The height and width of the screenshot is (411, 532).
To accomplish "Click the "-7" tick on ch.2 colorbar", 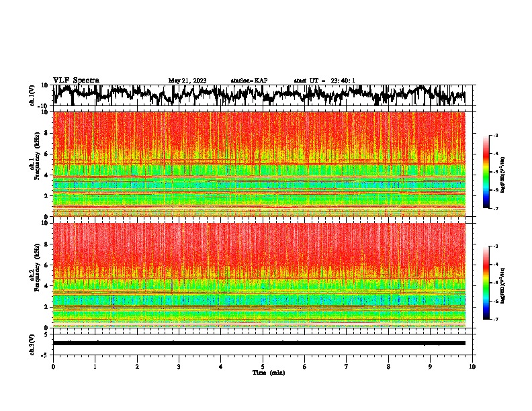I will [x=495, y=319].
